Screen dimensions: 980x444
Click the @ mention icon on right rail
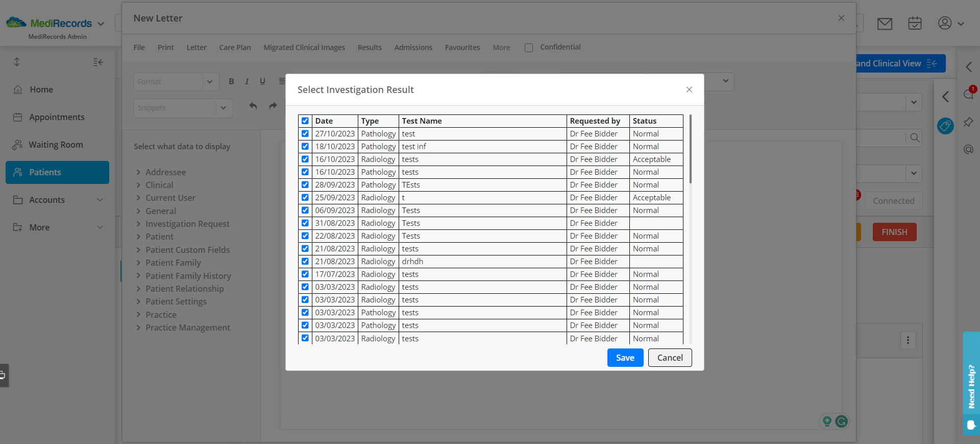[x=968, y=150]
